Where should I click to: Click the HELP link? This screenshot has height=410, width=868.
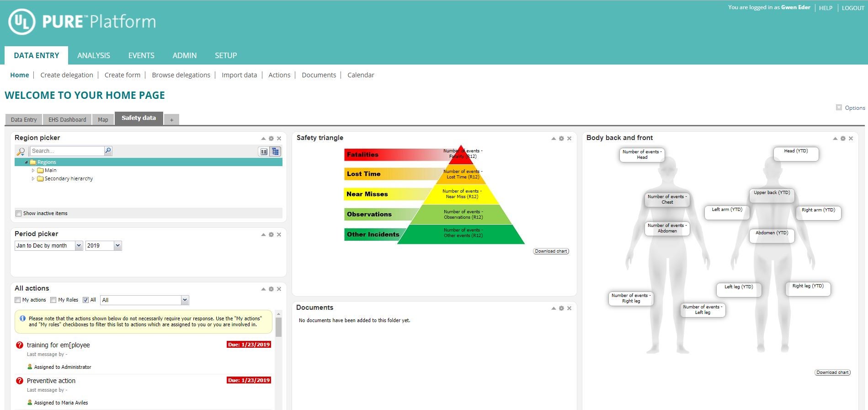(825, 8)
